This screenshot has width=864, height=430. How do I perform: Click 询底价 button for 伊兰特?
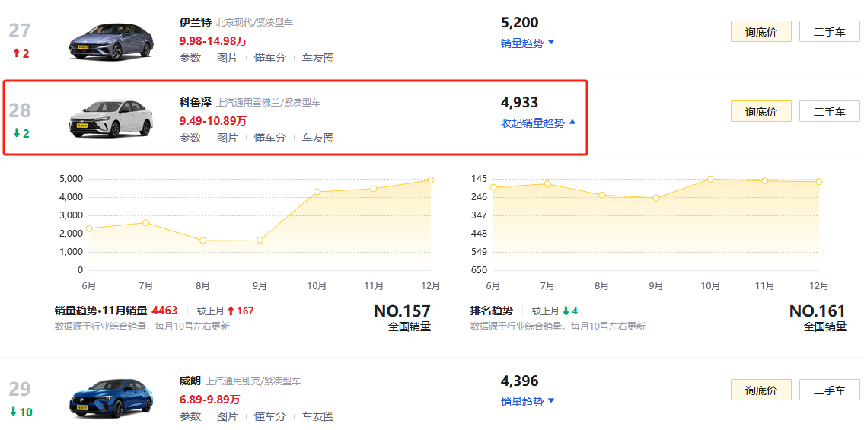761,31
